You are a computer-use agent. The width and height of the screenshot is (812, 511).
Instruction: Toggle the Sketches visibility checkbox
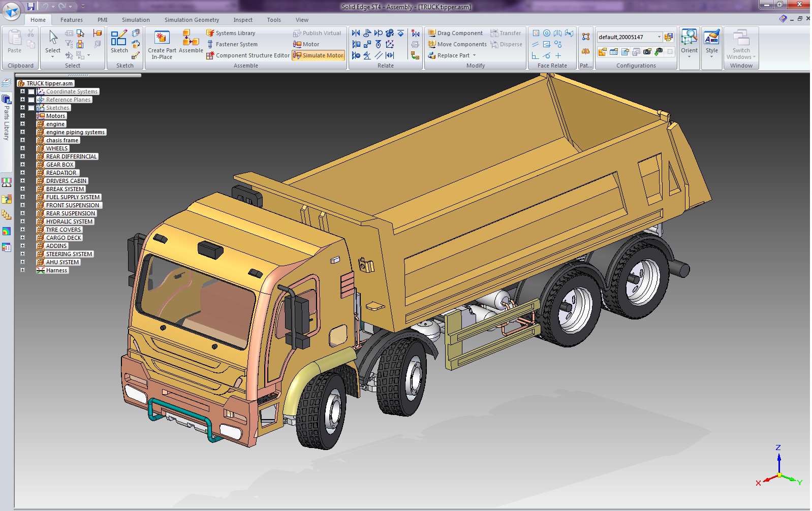32,108
